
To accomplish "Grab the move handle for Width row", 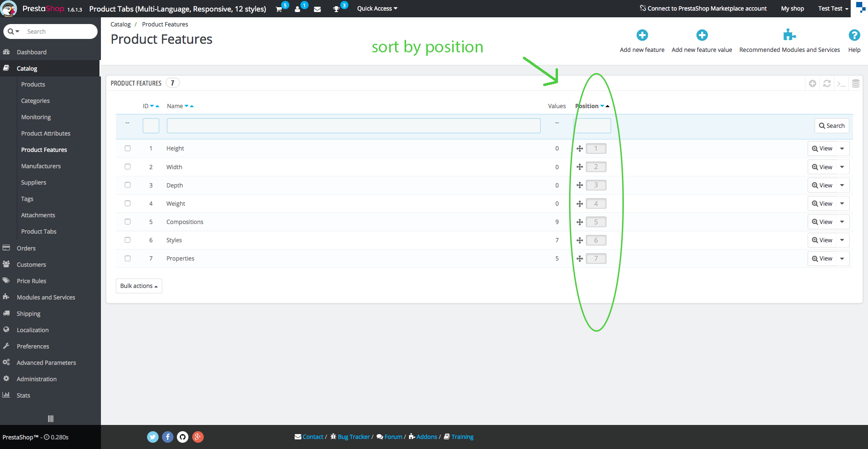I will point(580,167).
